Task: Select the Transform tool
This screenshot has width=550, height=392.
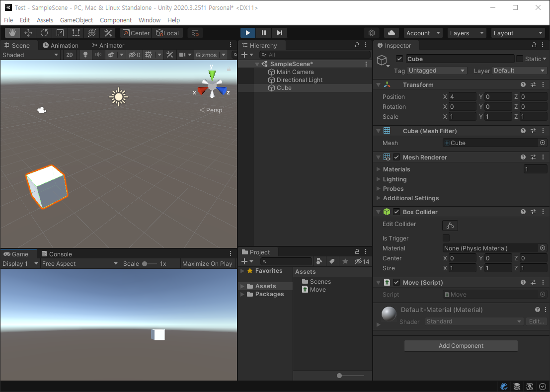Action: pyautogui.click(x=92, y=33)
